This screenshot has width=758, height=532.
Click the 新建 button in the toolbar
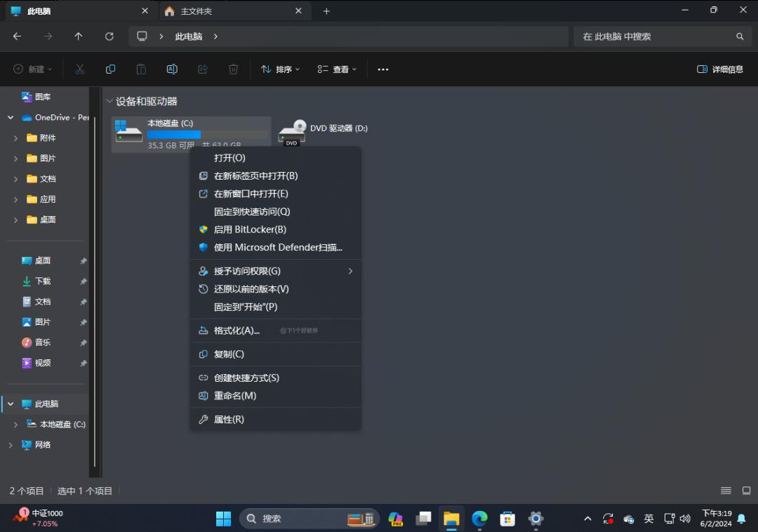point(32,69)
